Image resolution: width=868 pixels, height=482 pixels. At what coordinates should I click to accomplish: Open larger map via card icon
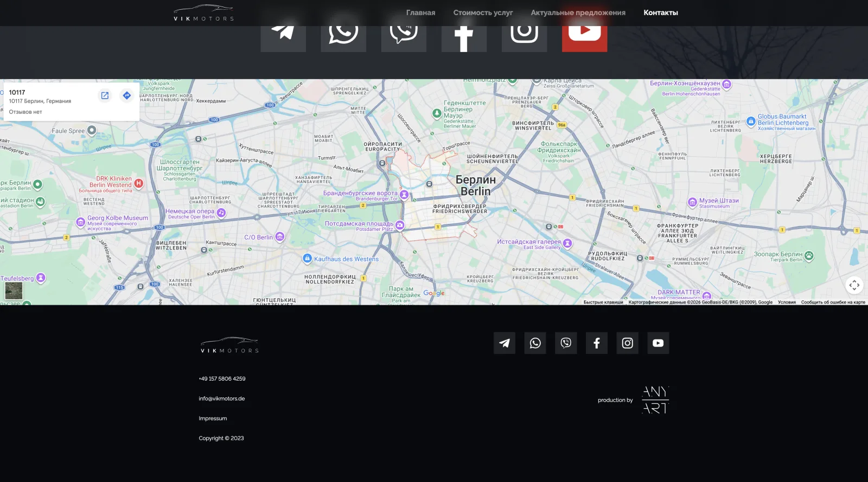[x=105, y=95]
